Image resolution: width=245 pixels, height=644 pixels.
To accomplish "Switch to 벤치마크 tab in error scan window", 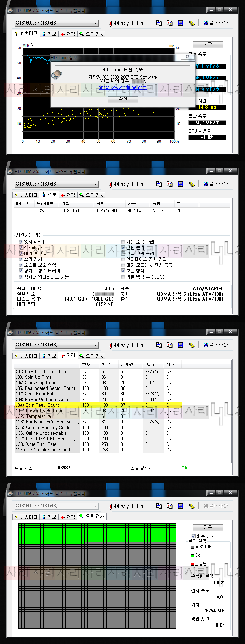I will tap(26, 517).
